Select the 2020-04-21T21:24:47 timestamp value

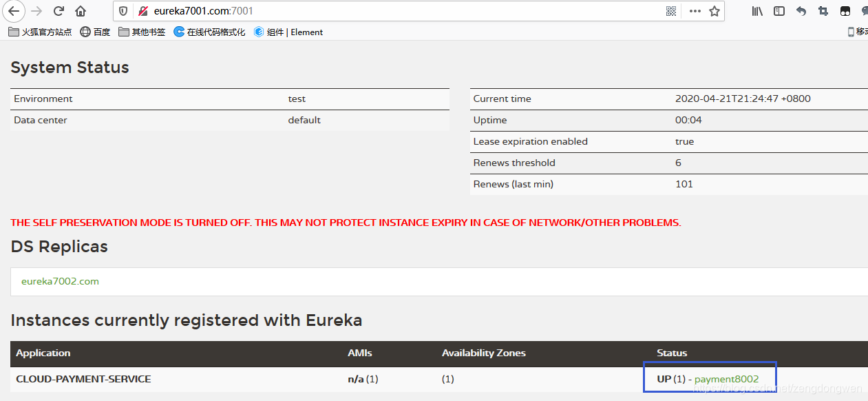743,99
